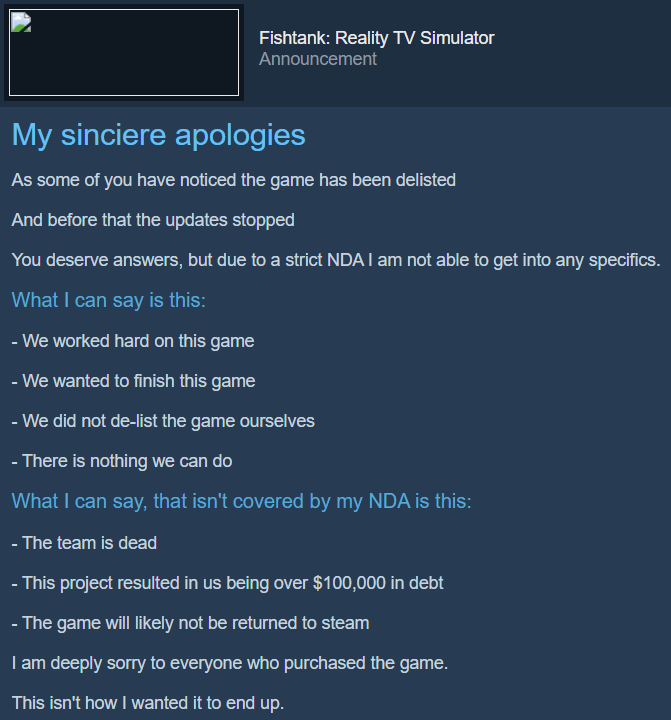
Task: Click the 'We wanted to finish this game' bullet
Action: click(x=133, y=381)
